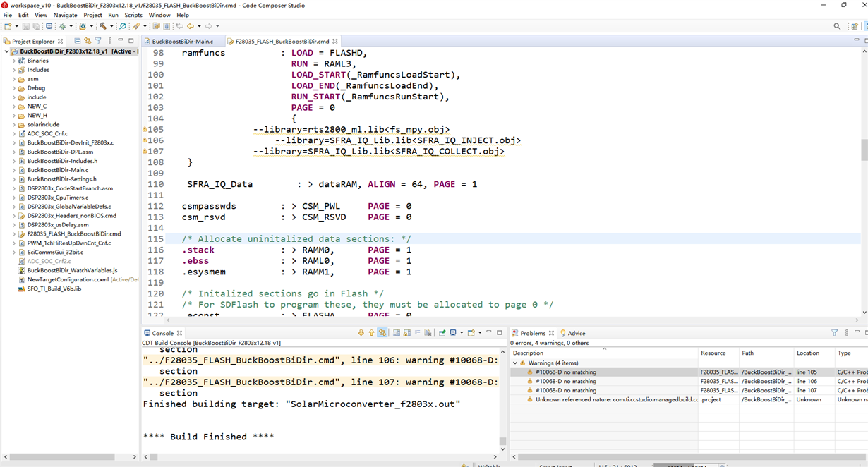Click the toolbar search magnifier icon

(837, 26)
